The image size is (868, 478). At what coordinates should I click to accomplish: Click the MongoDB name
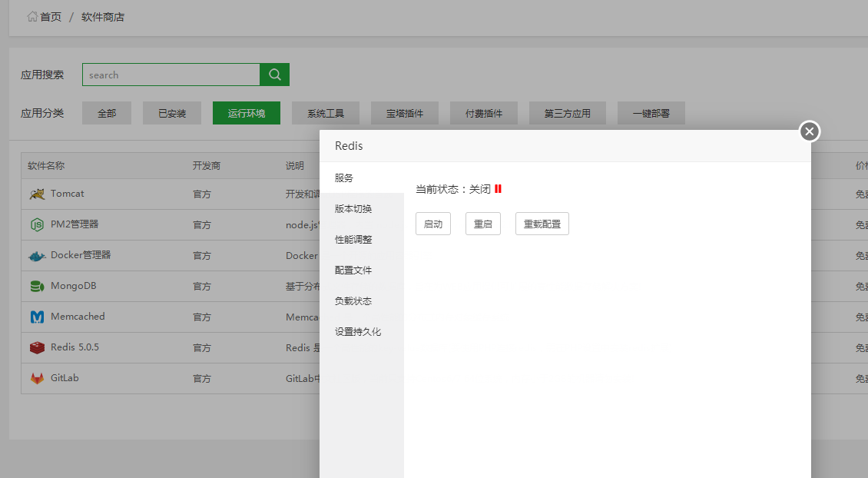click(74, 286)
